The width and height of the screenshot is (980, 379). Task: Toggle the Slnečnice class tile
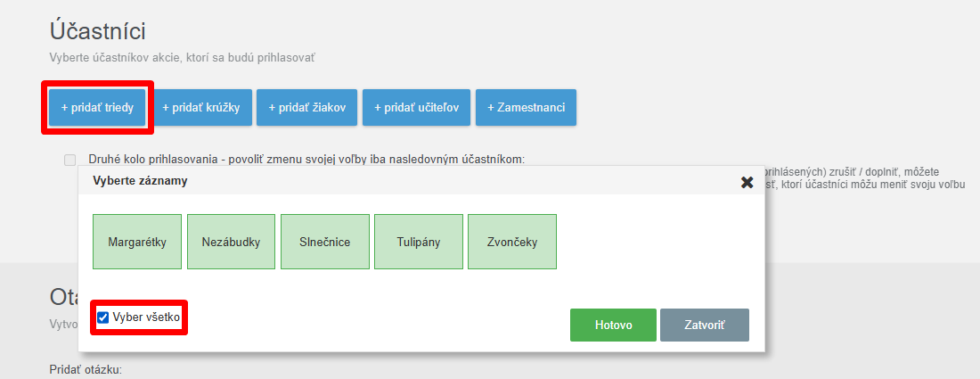click(325, 242)
